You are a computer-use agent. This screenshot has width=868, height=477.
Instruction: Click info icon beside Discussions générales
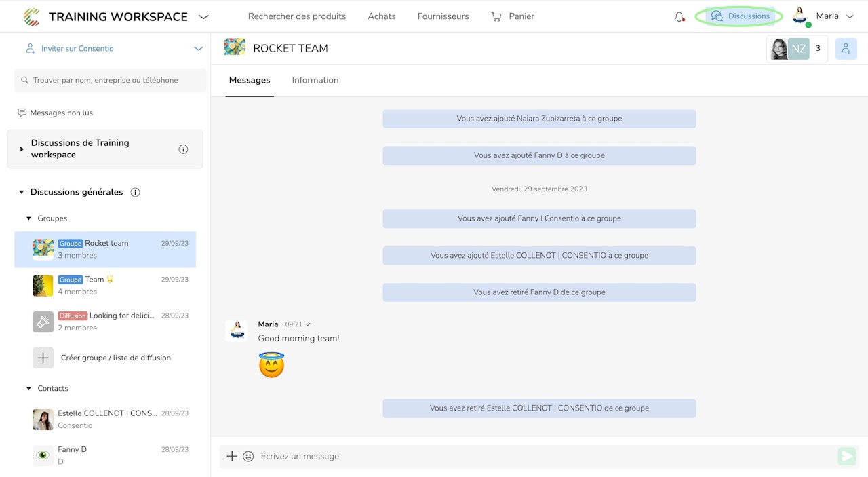(135, 192)
